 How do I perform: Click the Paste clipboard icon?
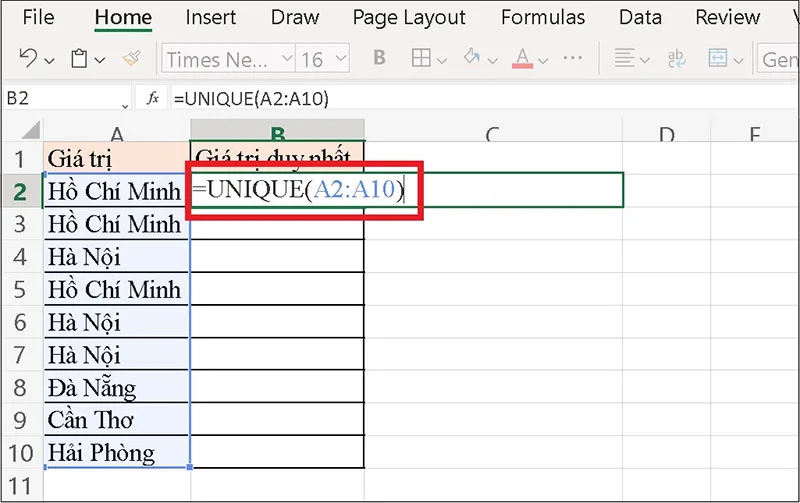(79, 59)
